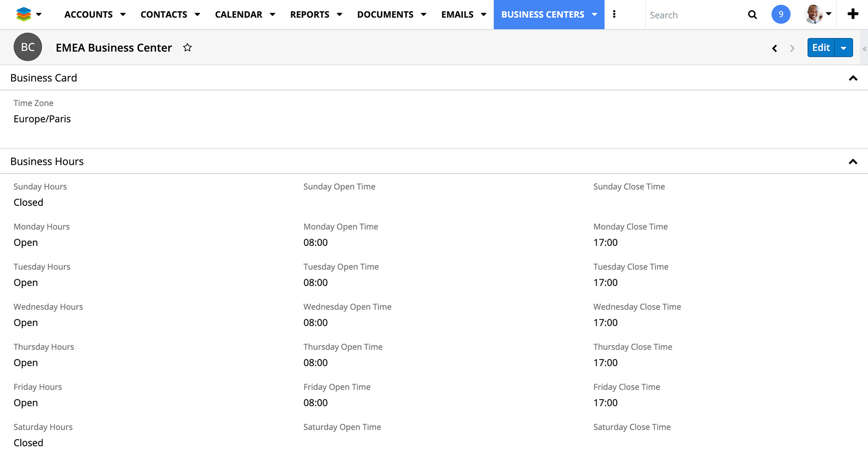Open the notifications badge showing 9

pos(781,14)
